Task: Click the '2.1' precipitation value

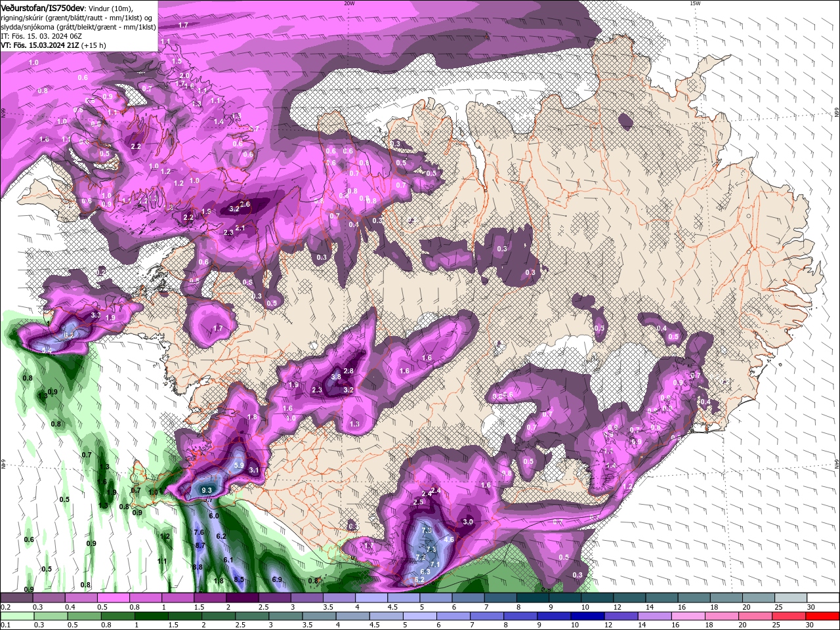Action: [240, 228]
